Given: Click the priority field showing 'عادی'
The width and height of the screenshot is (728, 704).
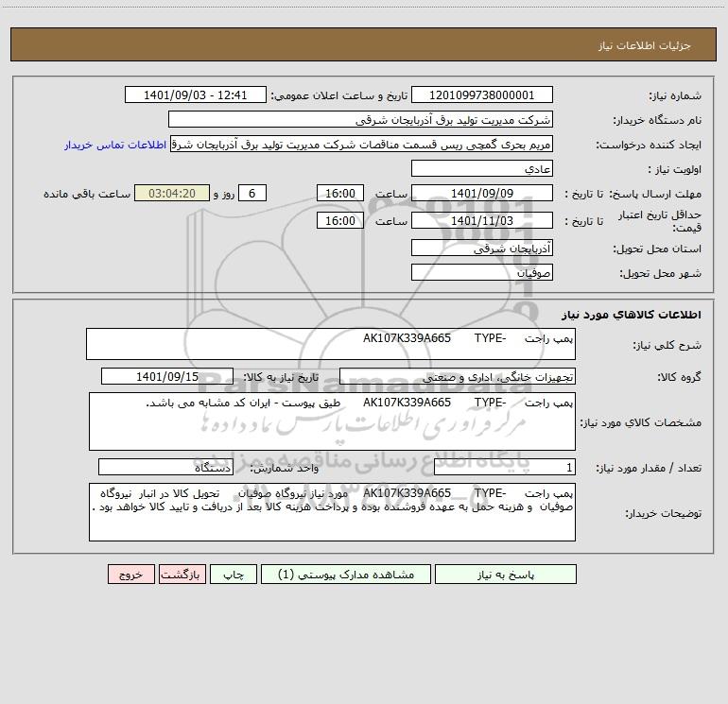Looking at the screenshot, I should pyautogui.click(x=482, y=168).
